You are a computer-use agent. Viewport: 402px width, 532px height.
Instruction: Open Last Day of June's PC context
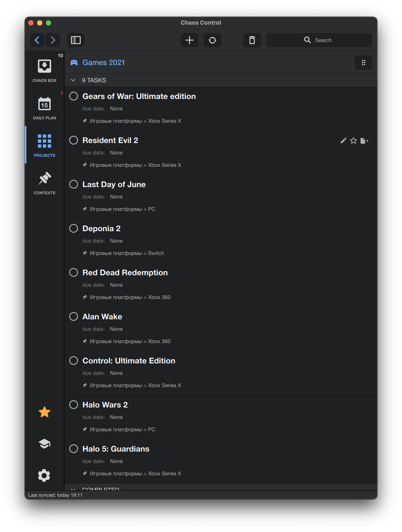tap(123, 209)
